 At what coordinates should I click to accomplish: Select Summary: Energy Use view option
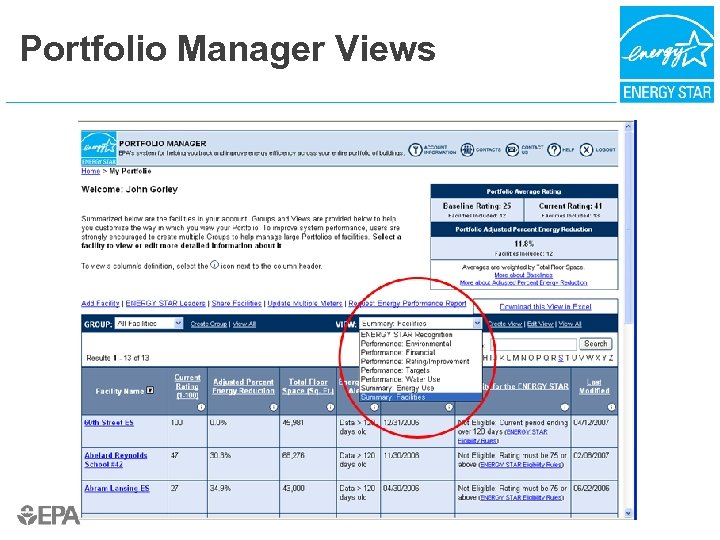(397, 388)
